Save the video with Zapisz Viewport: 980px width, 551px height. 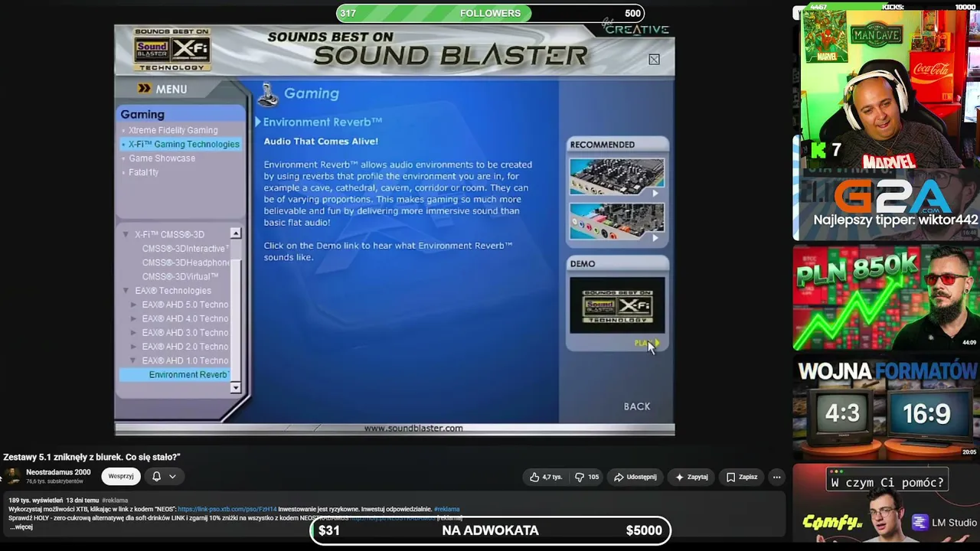click(x=741, y=477)
